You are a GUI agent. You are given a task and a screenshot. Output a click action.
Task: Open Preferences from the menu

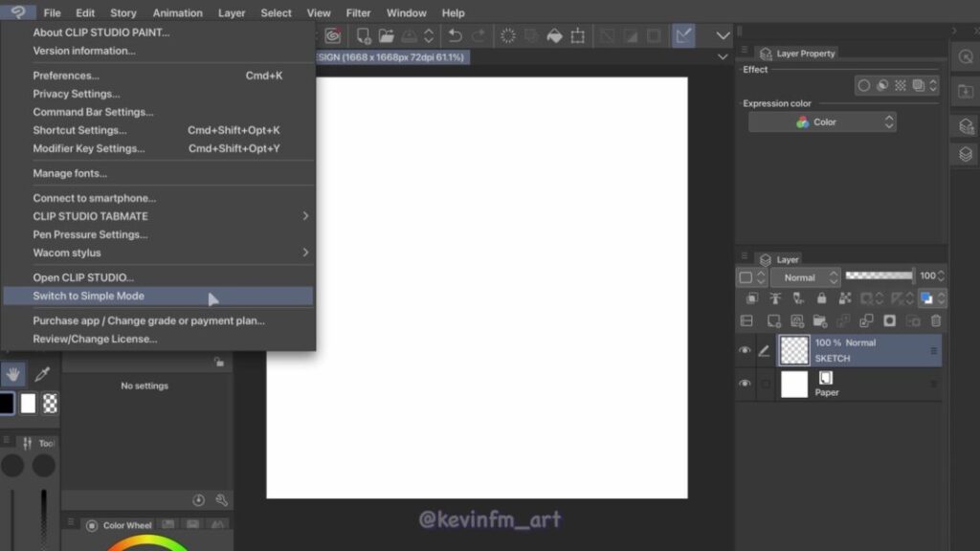[159, 76]
